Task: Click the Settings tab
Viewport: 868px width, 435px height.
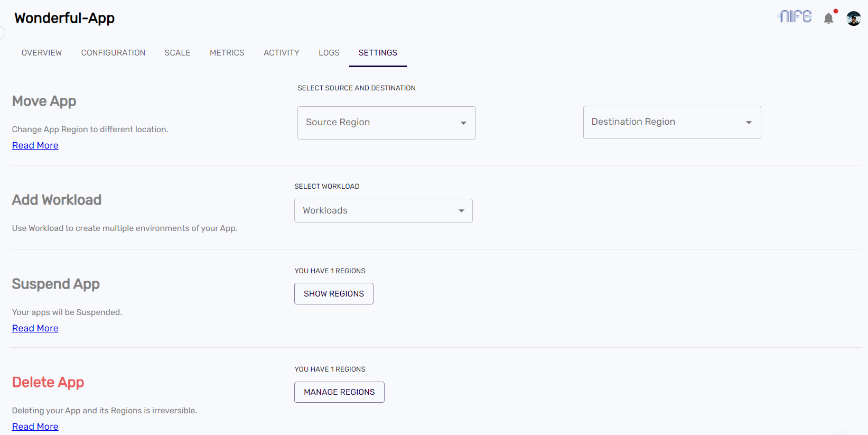Action: click(378, 53)
